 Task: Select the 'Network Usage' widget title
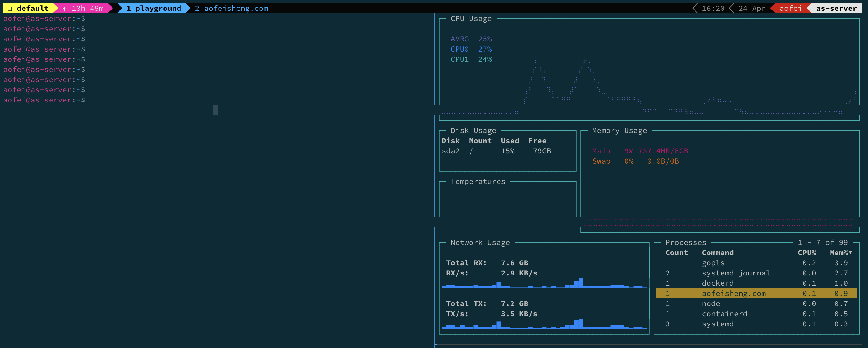[x=480, y=242]
